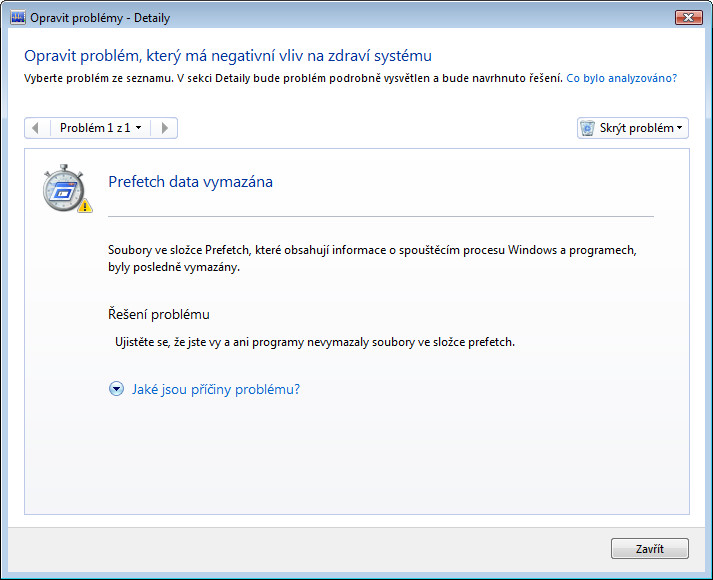Click the round blue chevron beside Jaké jsou příčiny
Screen dimensions: 713x580
click(x=116, y=389)
